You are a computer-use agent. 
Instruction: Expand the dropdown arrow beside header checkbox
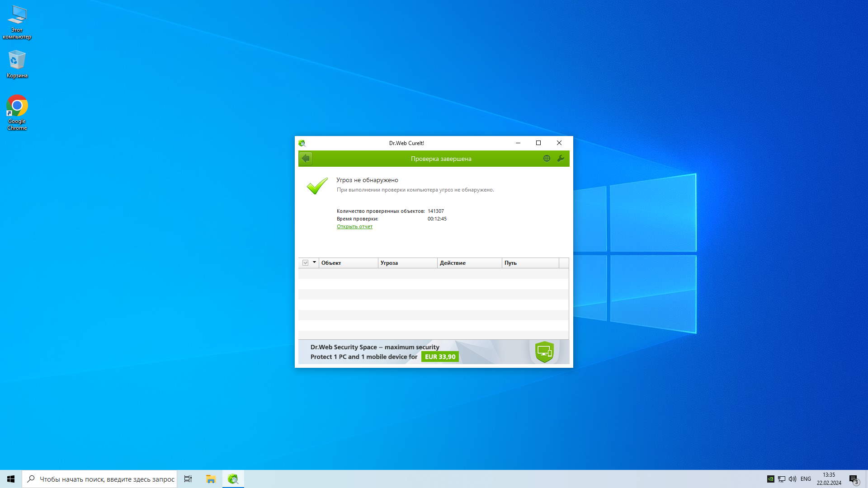pos(314,263)
